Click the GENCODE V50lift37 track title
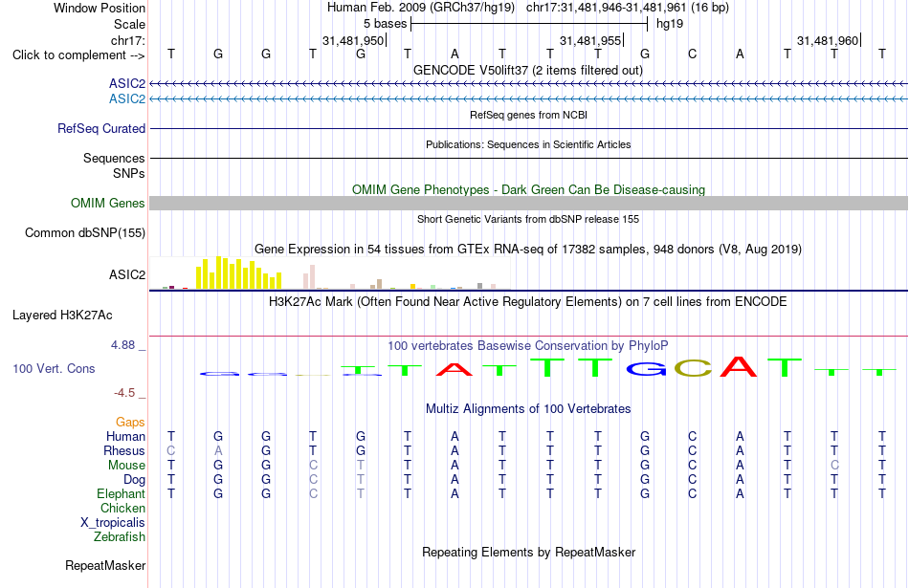The width and height of the screenshot is (909, 588). tap(528, 70)
